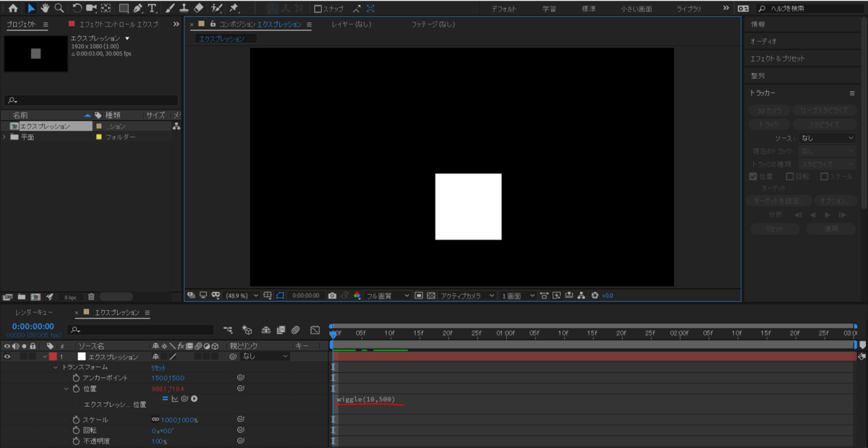Open the RGB channel display icon
868x448 pixels.
(x=357, y=296)
